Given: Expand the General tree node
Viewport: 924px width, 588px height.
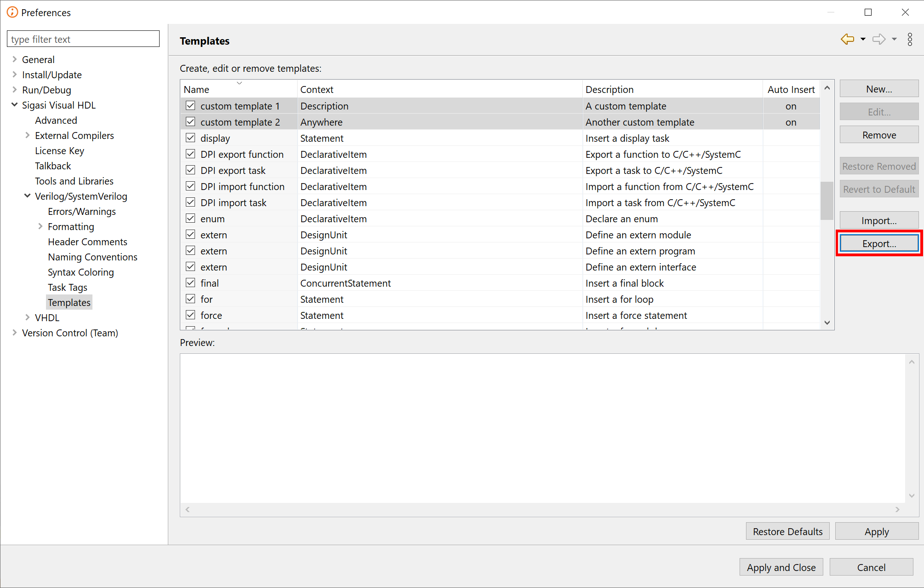Looking at the screenshot, I should 14,59.
